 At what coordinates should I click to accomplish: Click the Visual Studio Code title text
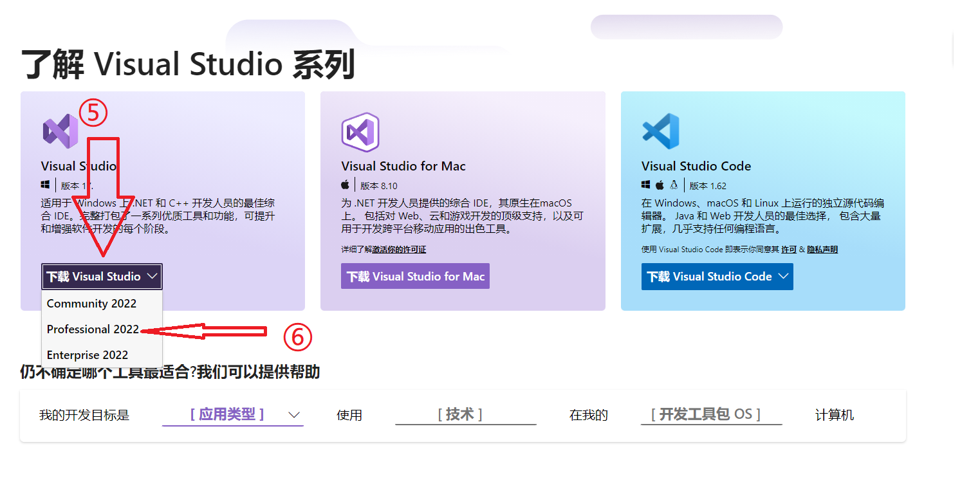(696, 166)
